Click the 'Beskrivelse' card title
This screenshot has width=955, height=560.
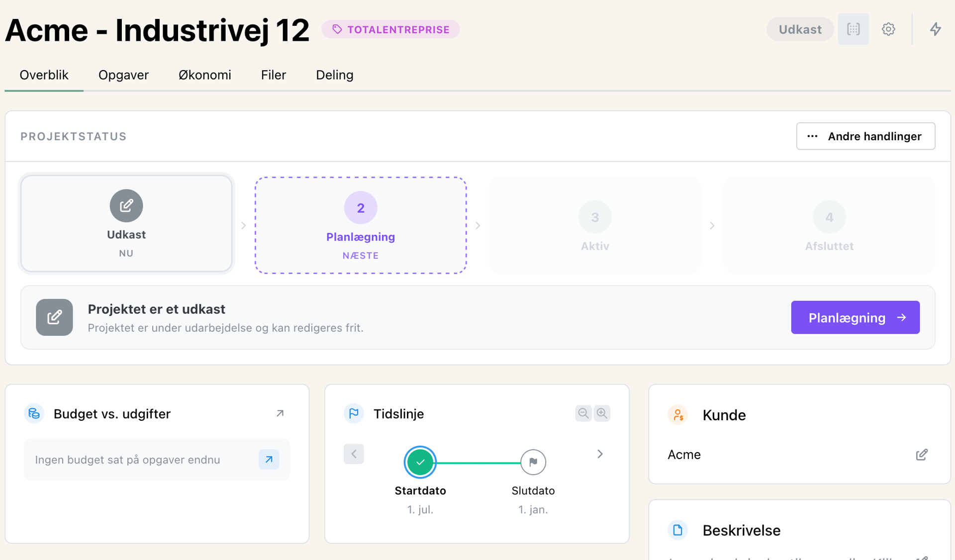point(741,531)
